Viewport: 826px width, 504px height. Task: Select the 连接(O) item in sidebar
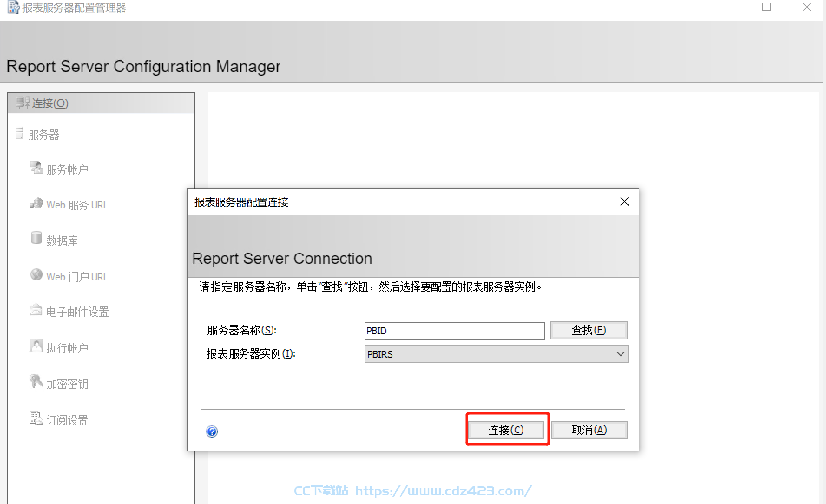[x=101, y=103]
